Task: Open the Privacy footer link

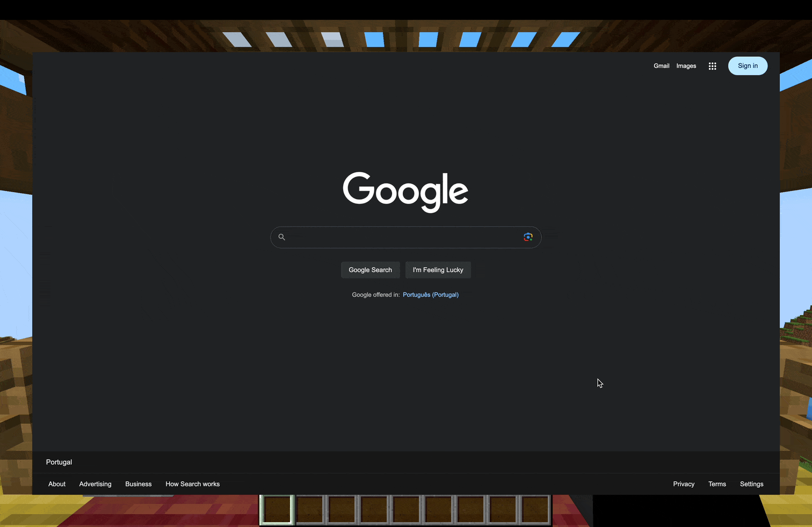Action: tap(684, 484)
